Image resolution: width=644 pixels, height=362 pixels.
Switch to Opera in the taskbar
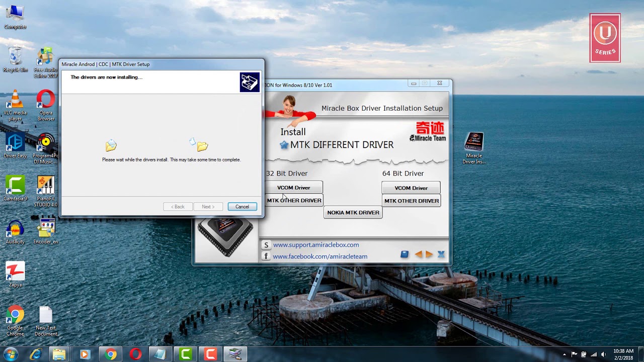135,354
